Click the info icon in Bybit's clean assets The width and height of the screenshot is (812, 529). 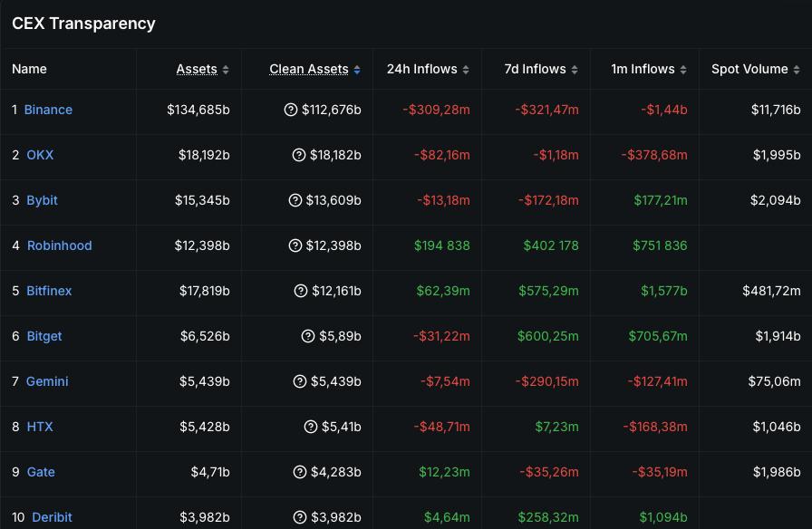click(x=295, y=200)
